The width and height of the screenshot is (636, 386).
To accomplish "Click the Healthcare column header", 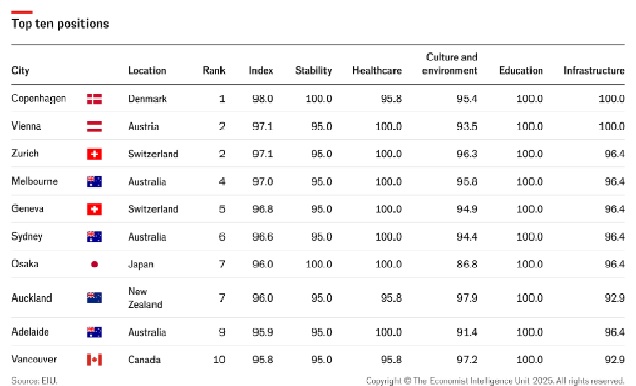I will pyautogui.click(x=377, y=71).
